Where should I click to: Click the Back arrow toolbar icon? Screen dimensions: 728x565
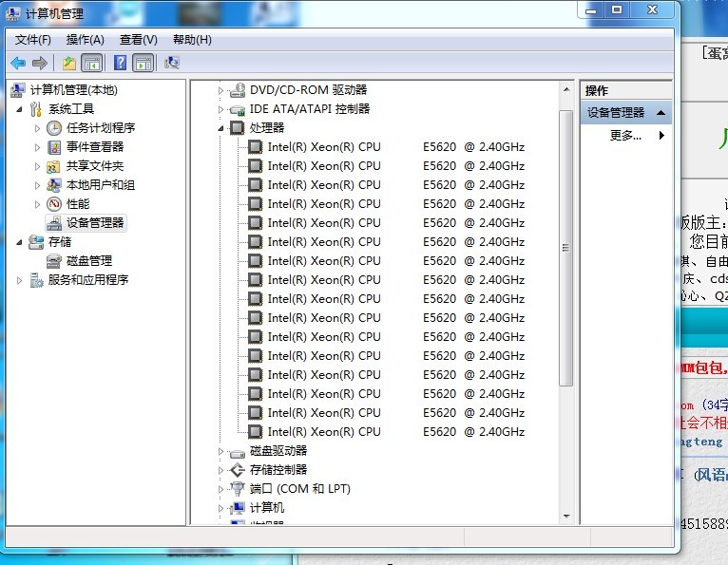click(18, 63)
